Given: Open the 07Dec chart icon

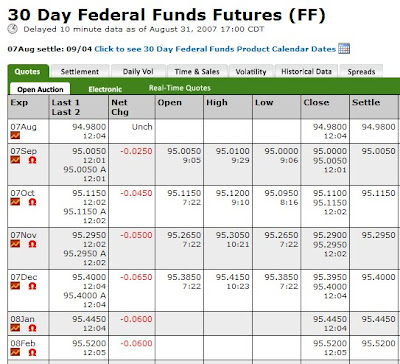Looking at the screenshot, I should tap(15, 286).
